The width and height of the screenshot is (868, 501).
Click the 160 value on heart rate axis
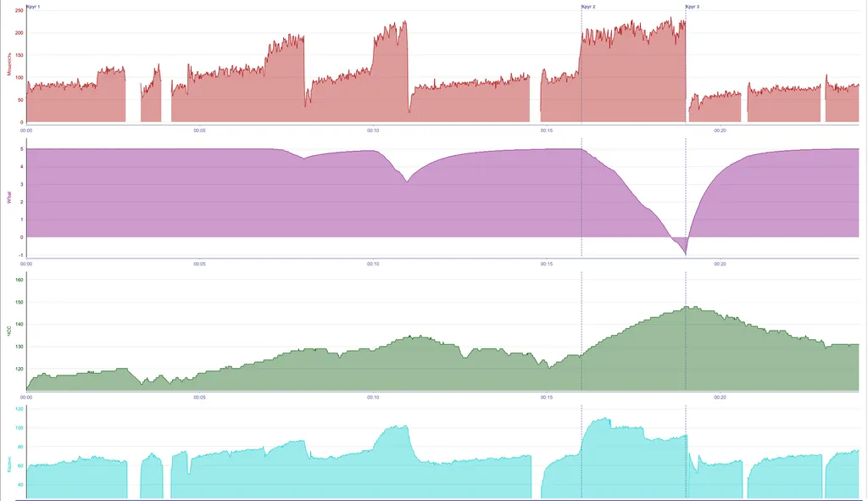click(x=19, y=280)
